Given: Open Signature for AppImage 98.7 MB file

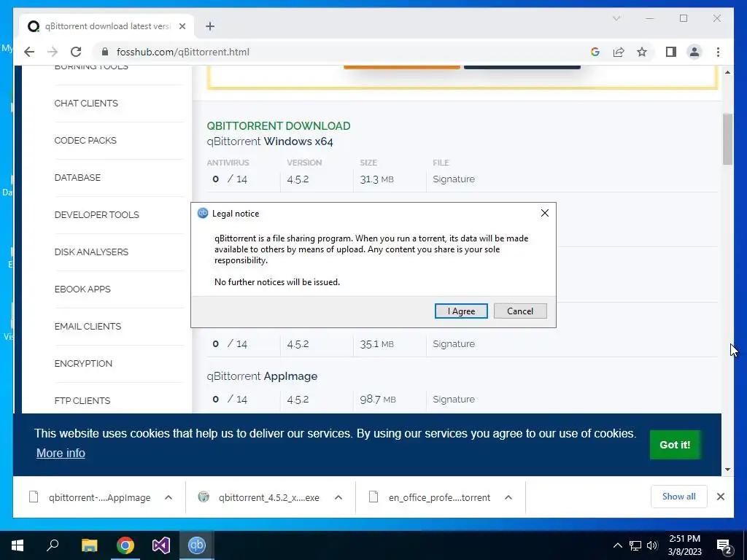Looking at the screenshot, I should 454,399.
